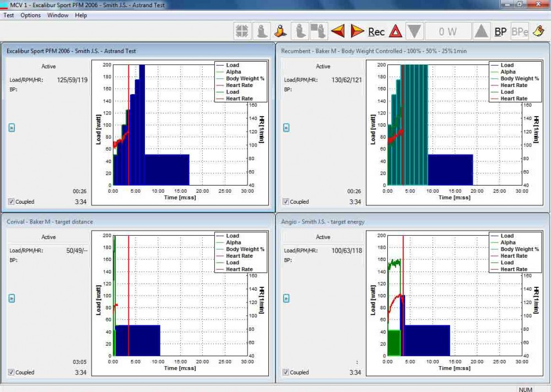Click the gray decrease load down arrow
Viewport: 551px width, 392px height.
click(415, 31)
